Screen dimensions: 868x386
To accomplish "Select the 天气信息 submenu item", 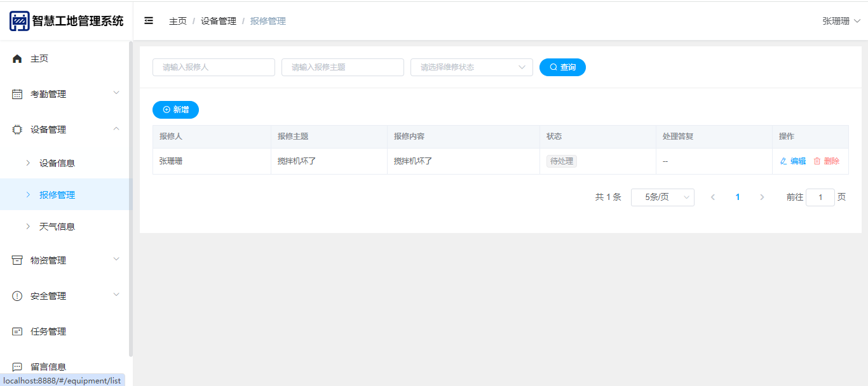I will 57,227.
